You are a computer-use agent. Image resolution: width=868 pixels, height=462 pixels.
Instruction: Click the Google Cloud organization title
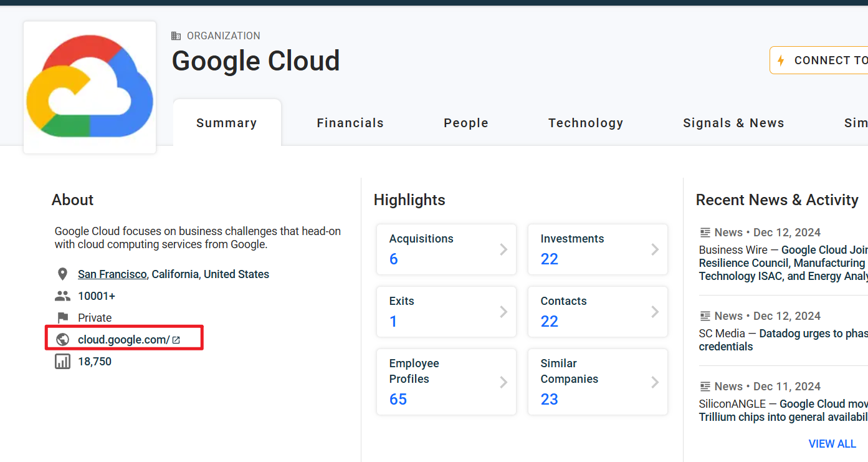pyautogui.click(x=255, y=61)
